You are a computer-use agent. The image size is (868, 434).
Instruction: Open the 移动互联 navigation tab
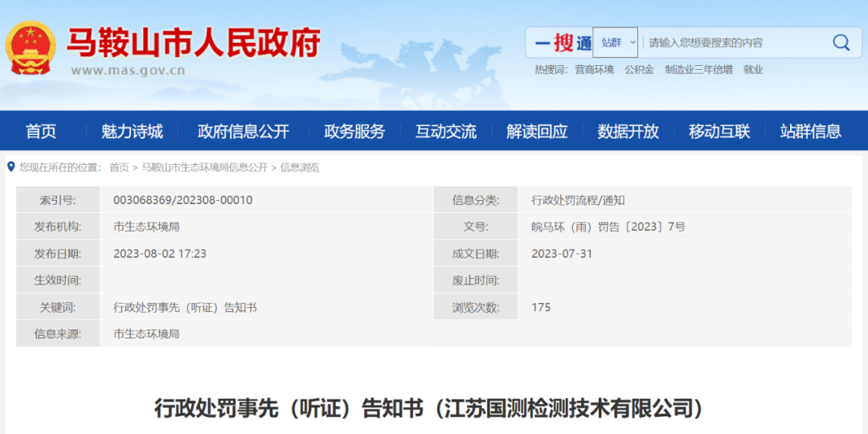tap(719, 131)
